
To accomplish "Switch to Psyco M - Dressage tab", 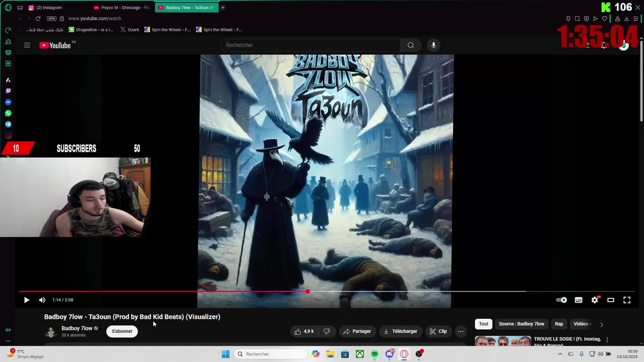I will click(123, 8).
